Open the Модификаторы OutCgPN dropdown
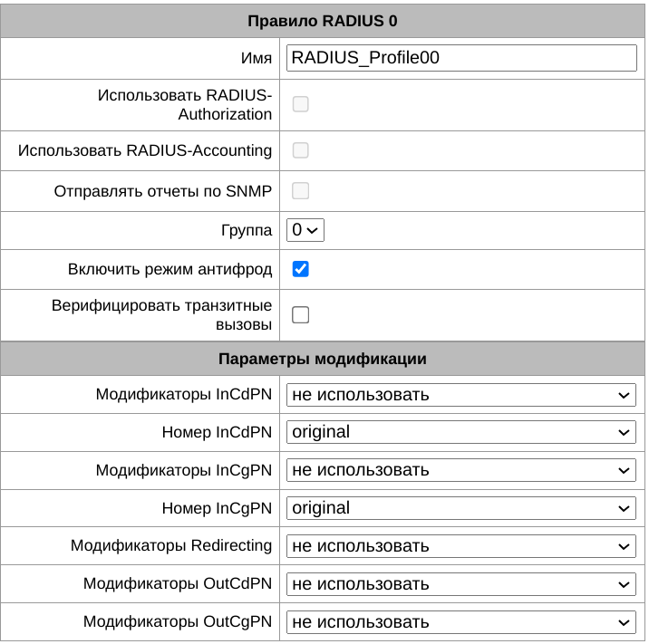Viewport: 649px width, 644px height. coord(461,623)
